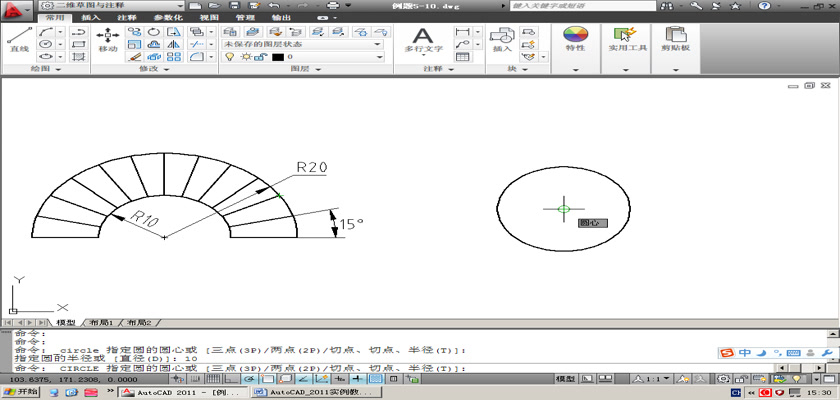Activate the Rotate tool
The height and width of the screenshot is (400, 840).
pyautogui.click(x=153, y=32)
